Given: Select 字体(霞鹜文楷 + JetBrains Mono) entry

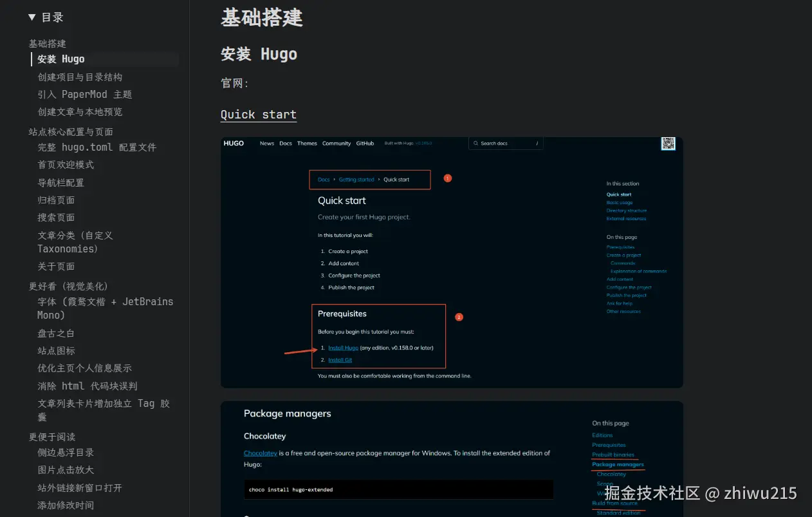Looking at the screenshot, I should click(106, 308).
